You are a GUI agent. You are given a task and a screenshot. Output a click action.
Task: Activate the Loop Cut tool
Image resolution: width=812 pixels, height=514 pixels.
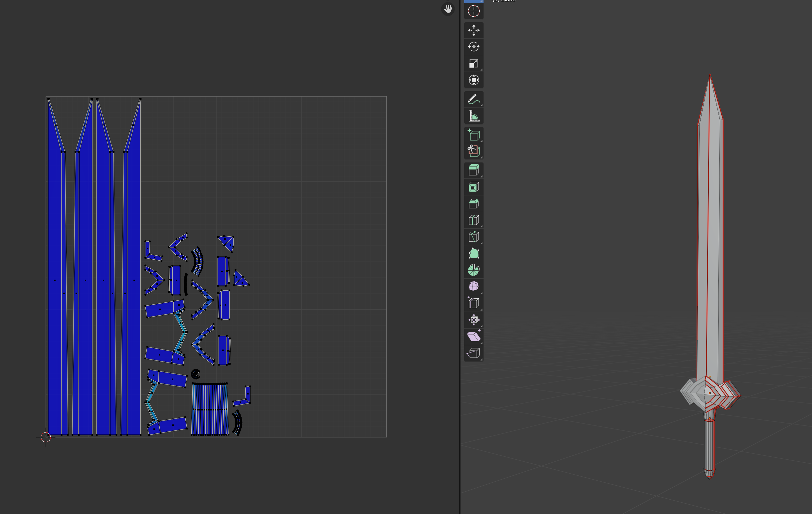(x=474, y=220)
